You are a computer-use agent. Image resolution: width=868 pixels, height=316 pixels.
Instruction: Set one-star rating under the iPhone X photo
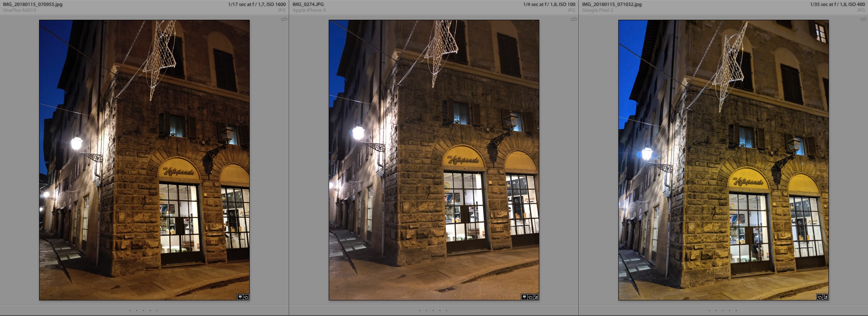419,311
